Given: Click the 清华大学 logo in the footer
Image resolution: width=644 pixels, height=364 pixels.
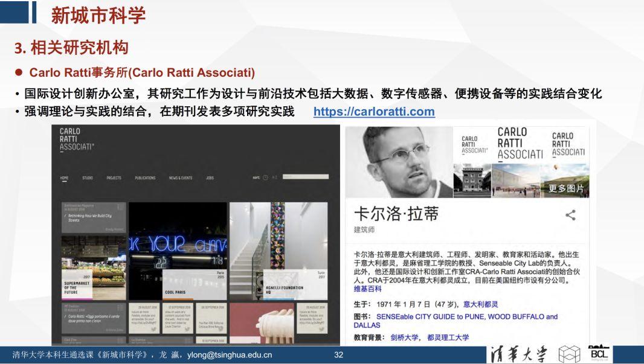Looking at the screenshot, I should 518,354.
